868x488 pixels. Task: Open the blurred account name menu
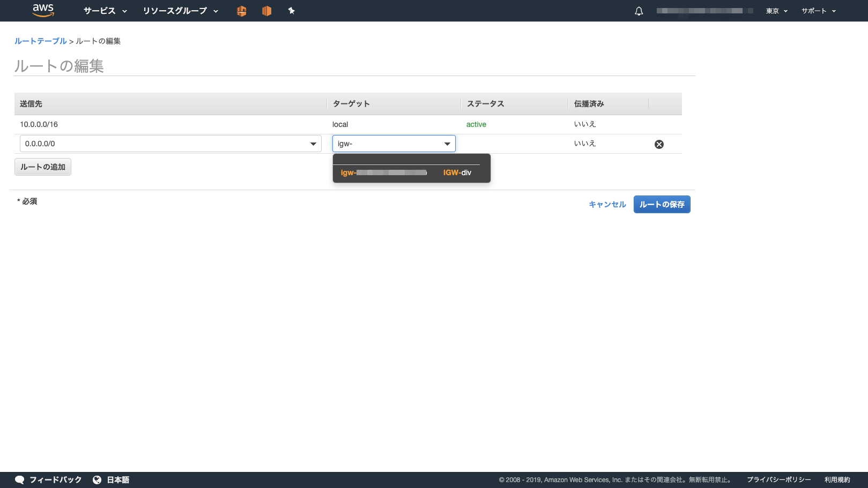[704, 11]
